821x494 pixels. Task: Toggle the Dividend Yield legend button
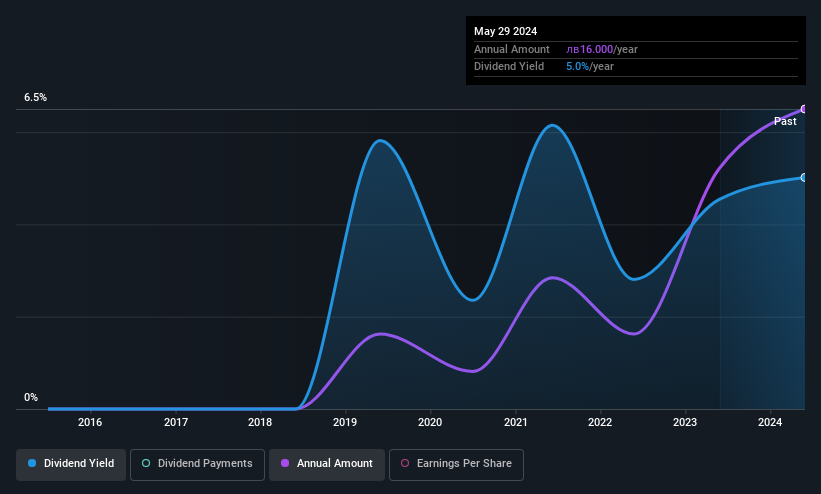(x=71, y=465)
